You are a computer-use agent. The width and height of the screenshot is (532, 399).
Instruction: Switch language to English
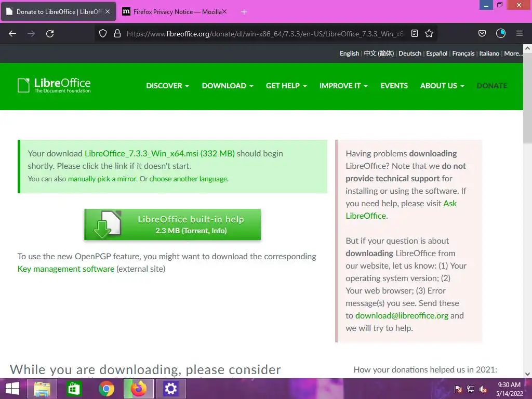(349, 54)
